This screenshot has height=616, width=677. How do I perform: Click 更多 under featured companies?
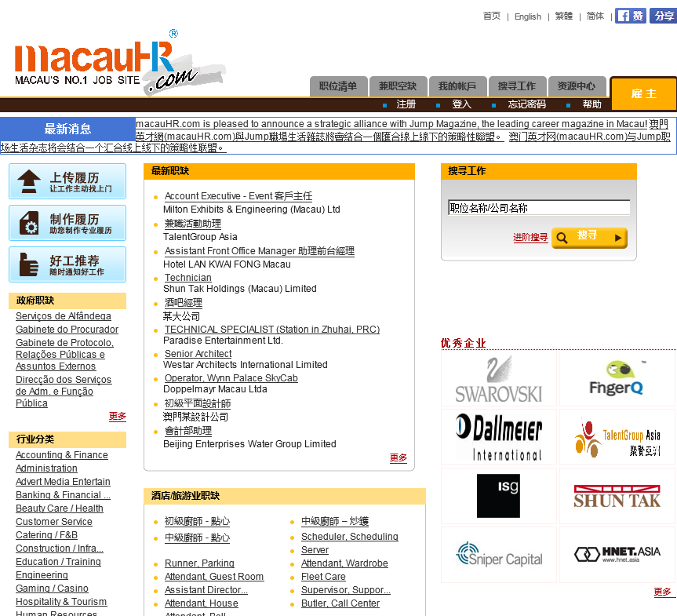tap(662, 592)
